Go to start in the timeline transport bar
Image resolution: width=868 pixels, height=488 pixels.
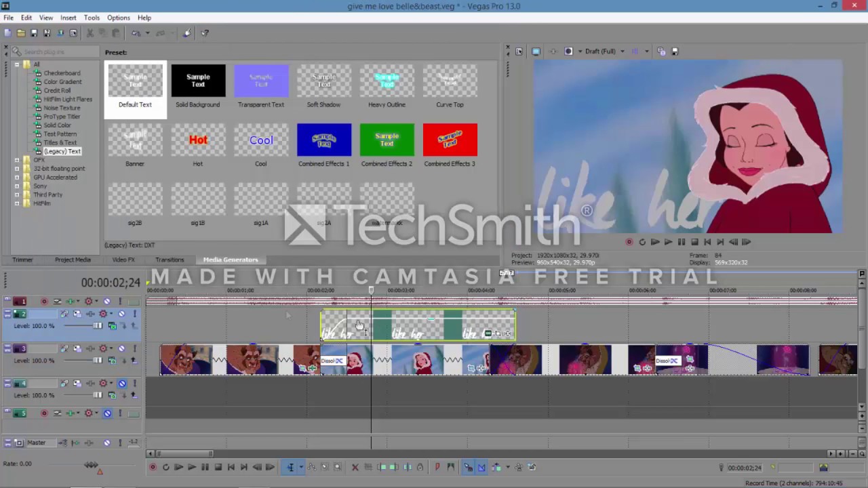pyautogui.click(x=231, y=467)
